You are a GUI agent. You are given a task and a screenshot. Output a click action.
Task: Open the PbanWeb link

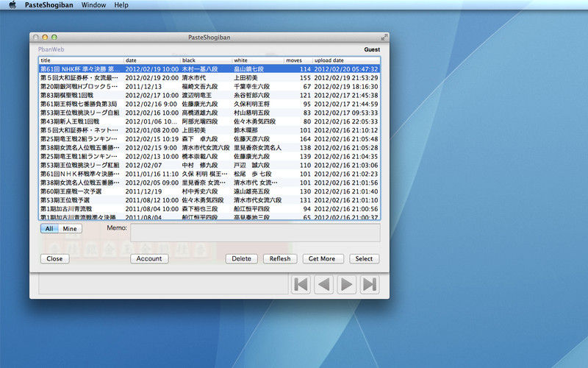pos(51,49)
